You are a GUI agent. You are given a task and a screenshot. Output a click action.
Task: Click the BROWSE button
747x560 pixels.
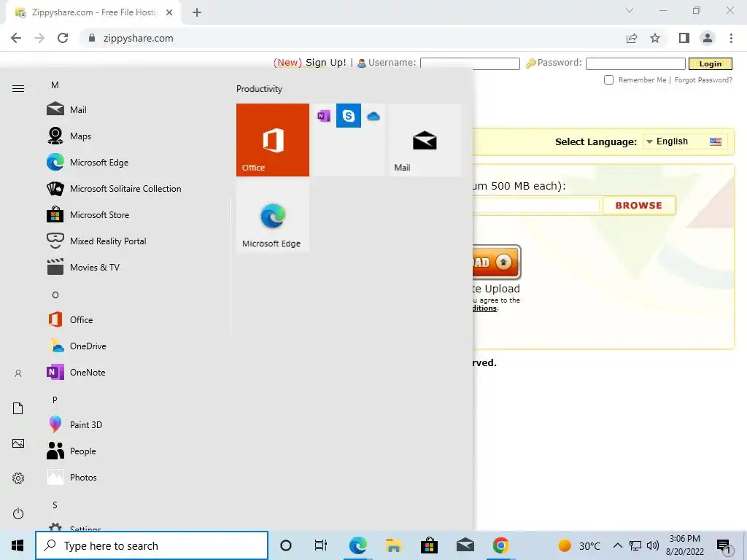(639, 205)
